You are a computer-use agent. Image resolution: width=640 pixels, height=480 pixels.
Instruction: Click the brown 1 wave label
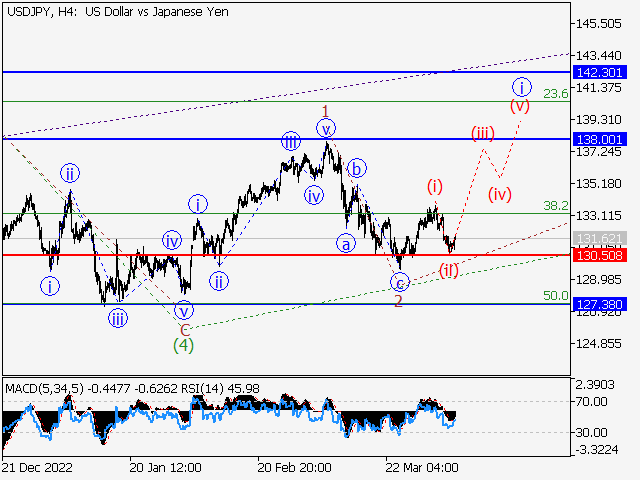(325, 111)
